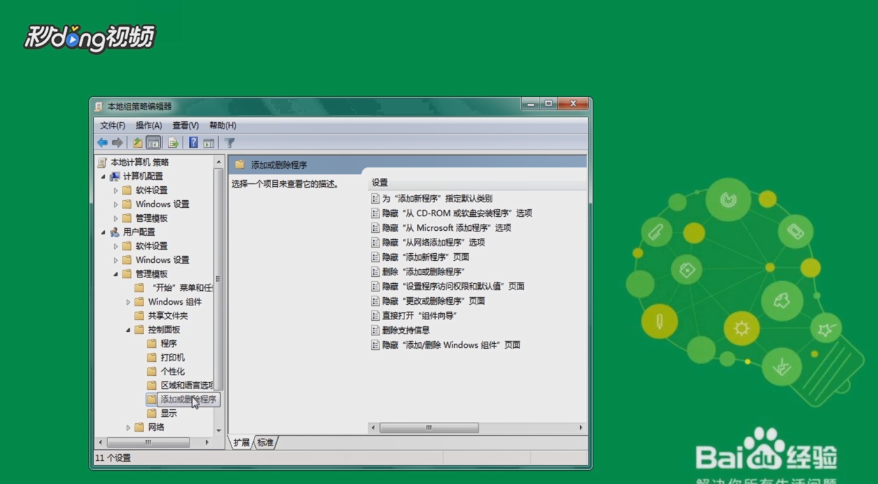Open the 查看(V) menu
The width and height of the screenshot is (878, 484).
tap(185, 125)
